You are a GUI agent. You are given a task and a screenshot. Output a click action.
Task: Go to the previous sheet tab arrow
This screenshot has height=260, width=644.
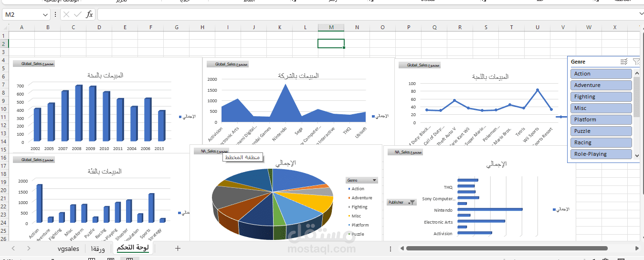(x=13, y=248)
